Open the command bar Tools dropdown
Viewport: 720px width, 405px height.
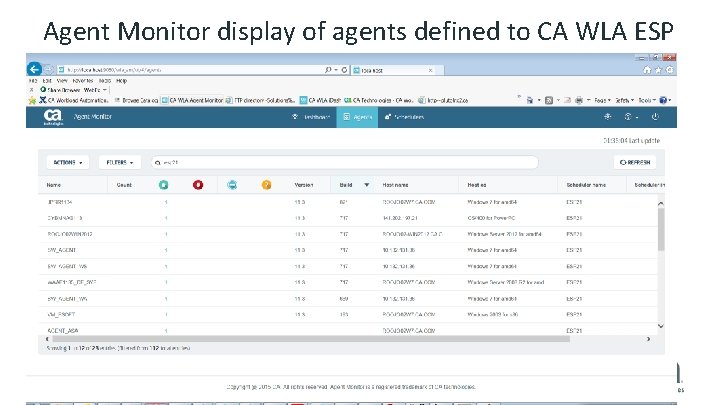[x=647, y=100]
